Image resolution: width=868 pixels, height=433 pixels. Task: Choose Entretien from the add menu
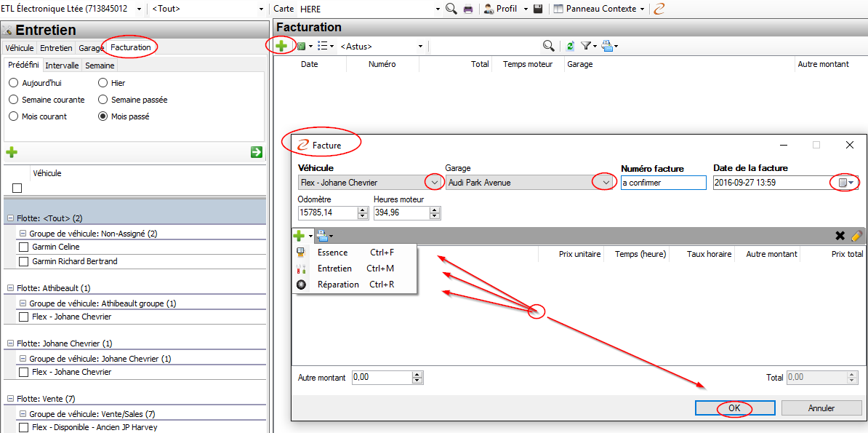334,269
